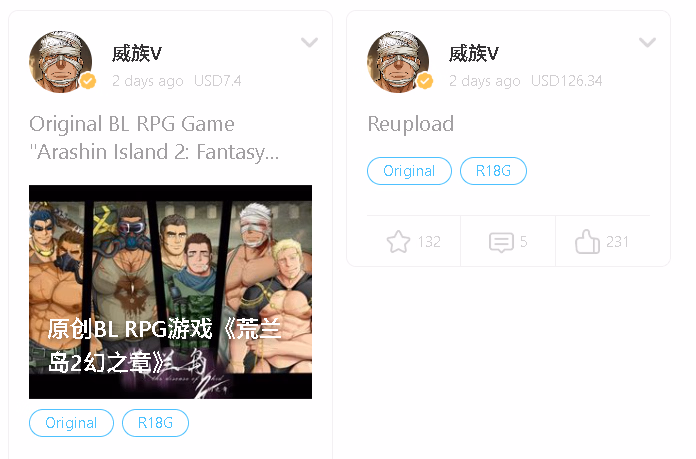The height and width of the screenshot is (459, 696).
Task: Click the left post's bandaged avatar
Action: [60, 62]
